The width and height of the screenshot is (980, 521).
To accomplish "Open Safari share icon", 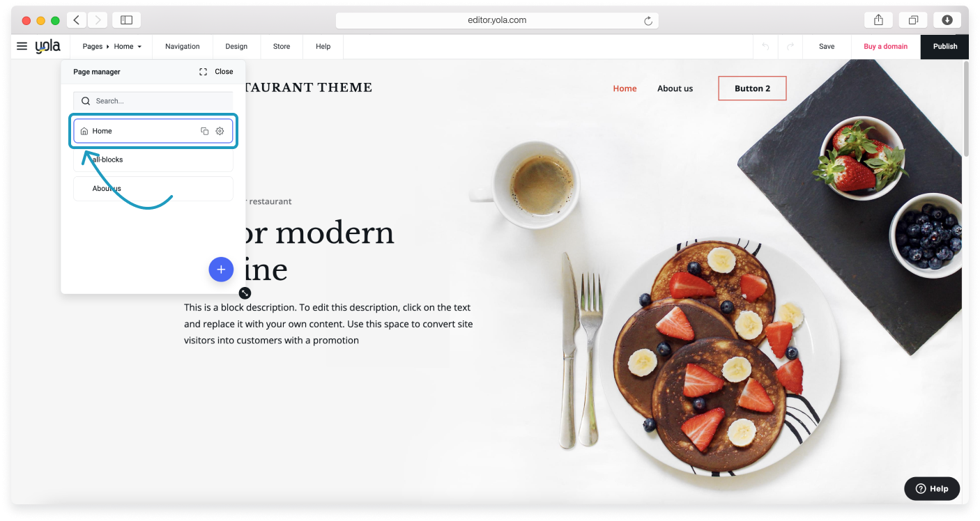I will click(878, 20).
